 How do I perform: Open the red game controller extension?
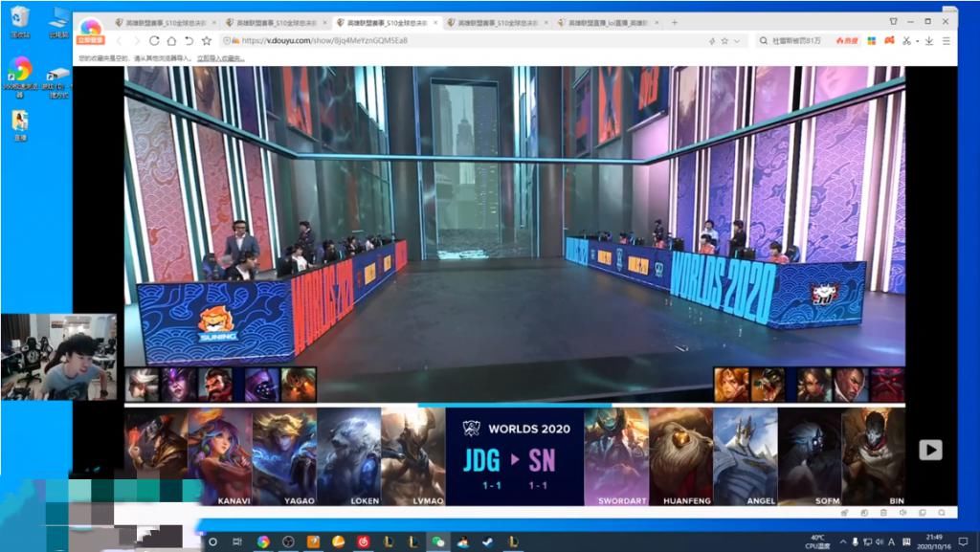pos(889,40)
